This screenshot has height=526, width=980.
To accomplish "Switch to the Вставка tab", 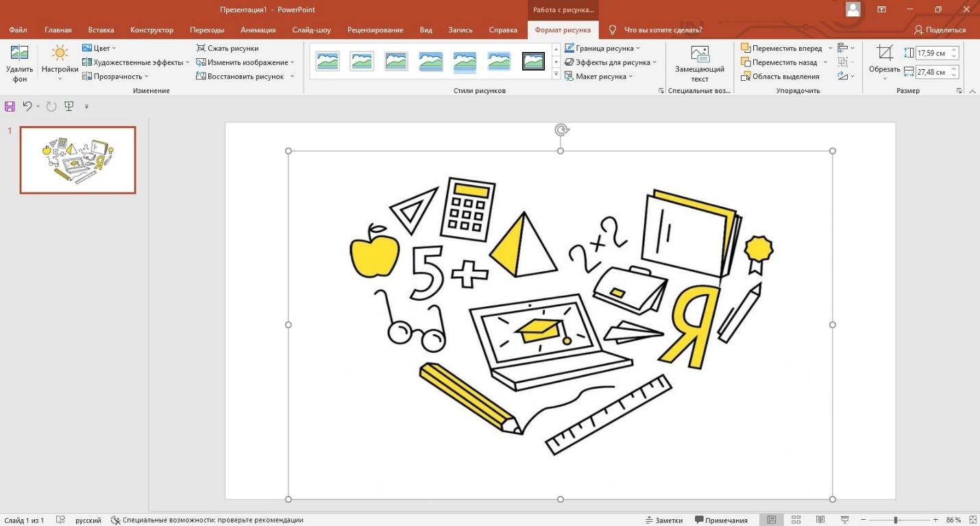I will pyautogui.click(x=101, y=30).
